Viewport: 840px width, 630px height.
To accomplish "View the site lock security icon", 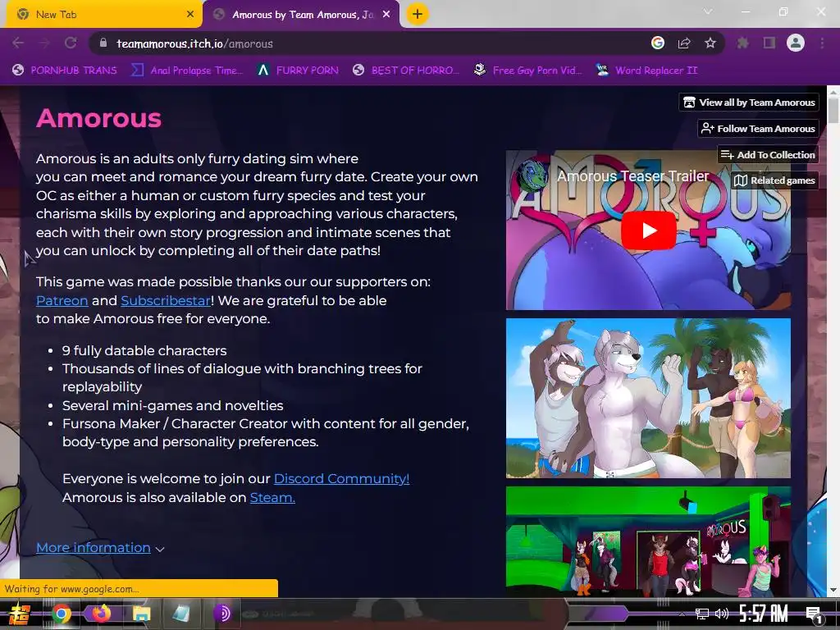I will (103, 43).
